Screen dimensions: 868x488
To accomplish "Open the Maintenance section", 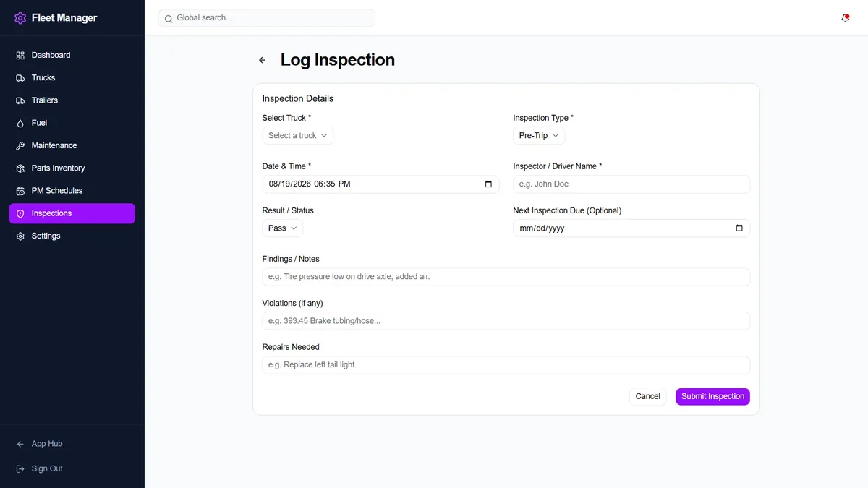I will coord(72,145).
